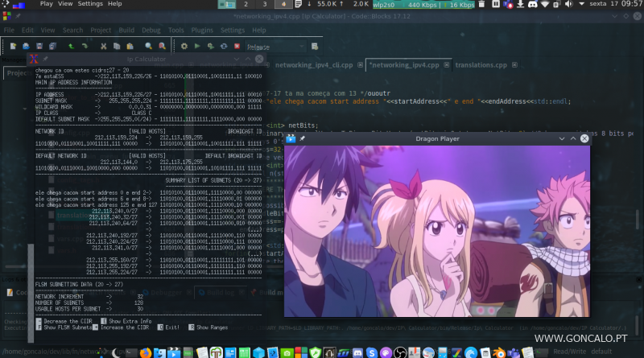644x358 pixels.
Task: Switch to virtual desktop 2
Action: coord(246,4)
